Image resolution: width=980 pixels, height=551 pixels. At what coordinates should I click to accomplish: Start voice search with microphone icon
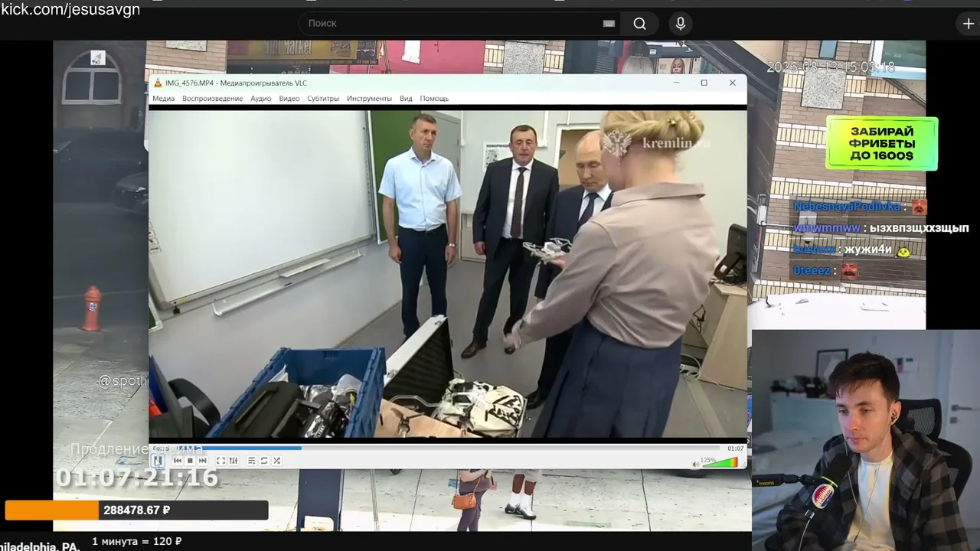681,24
